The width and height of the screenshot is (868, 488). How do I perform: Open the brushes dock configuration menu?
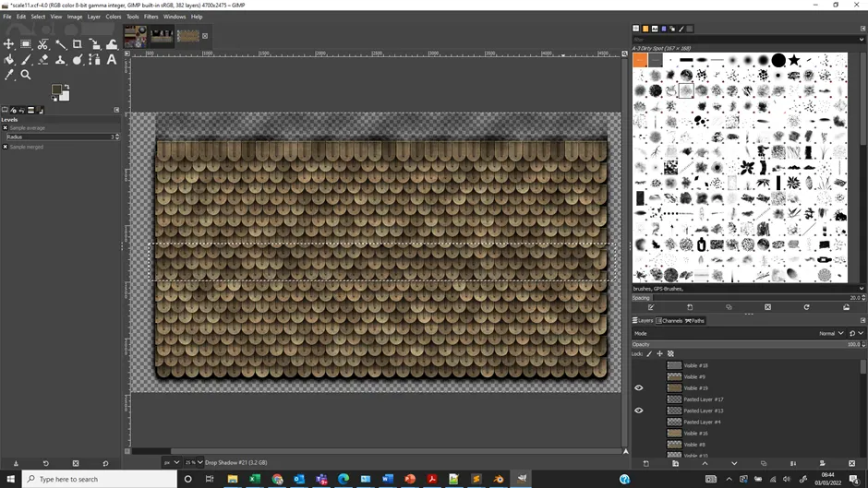click(x=862, y=29)
